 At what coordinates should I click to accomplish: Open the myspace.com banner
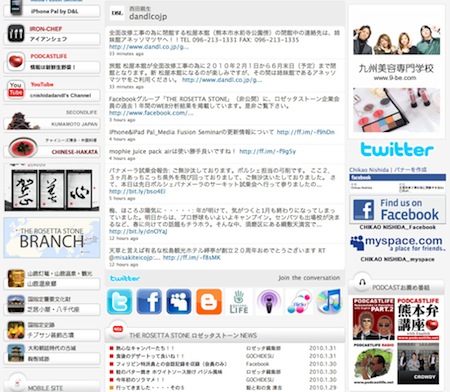tap(397, 243)
